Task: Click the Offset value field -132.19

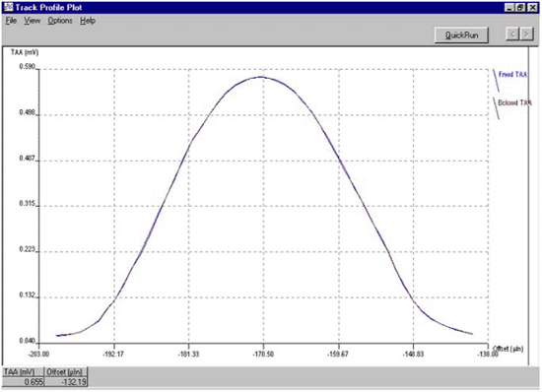Action: click(66, 381)
